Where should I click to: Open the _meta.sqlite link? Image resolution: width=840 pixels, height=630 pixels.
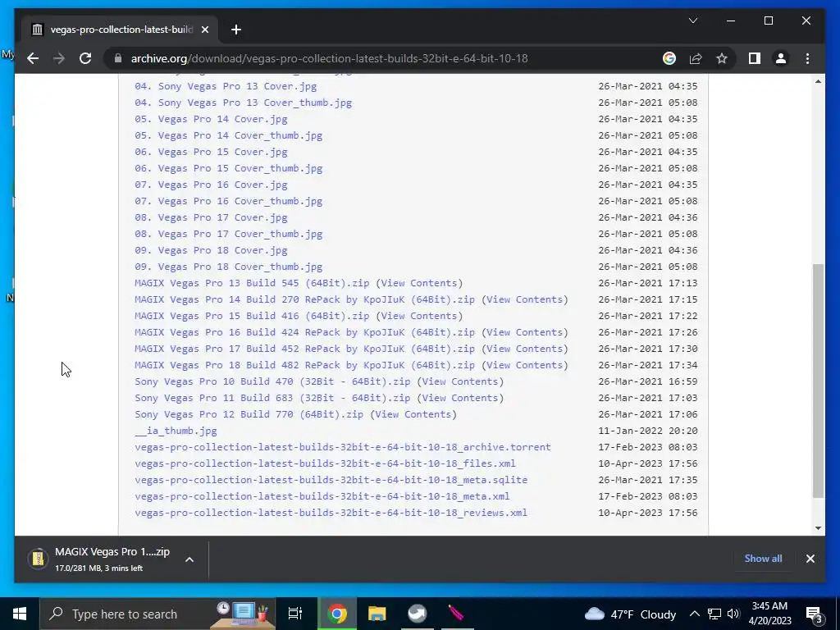[x=331, y=480]
